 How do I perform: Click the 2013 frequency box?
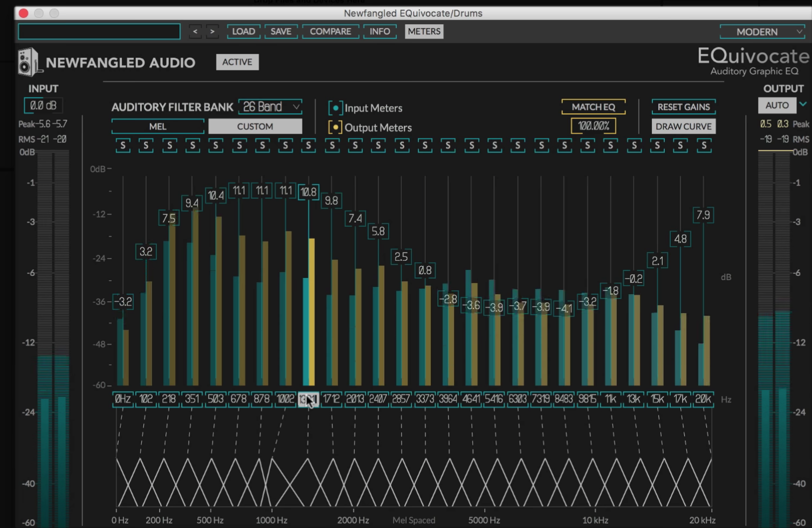(x=355, y=399)
